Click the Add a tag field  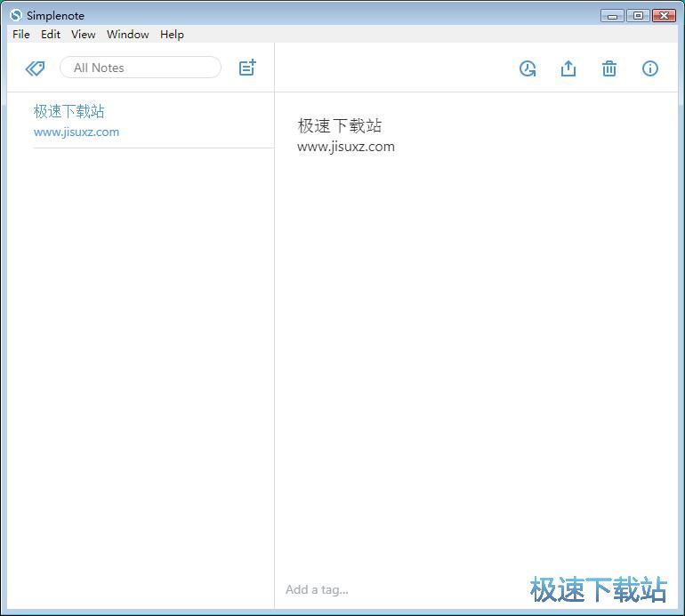(x=318, y=589)
